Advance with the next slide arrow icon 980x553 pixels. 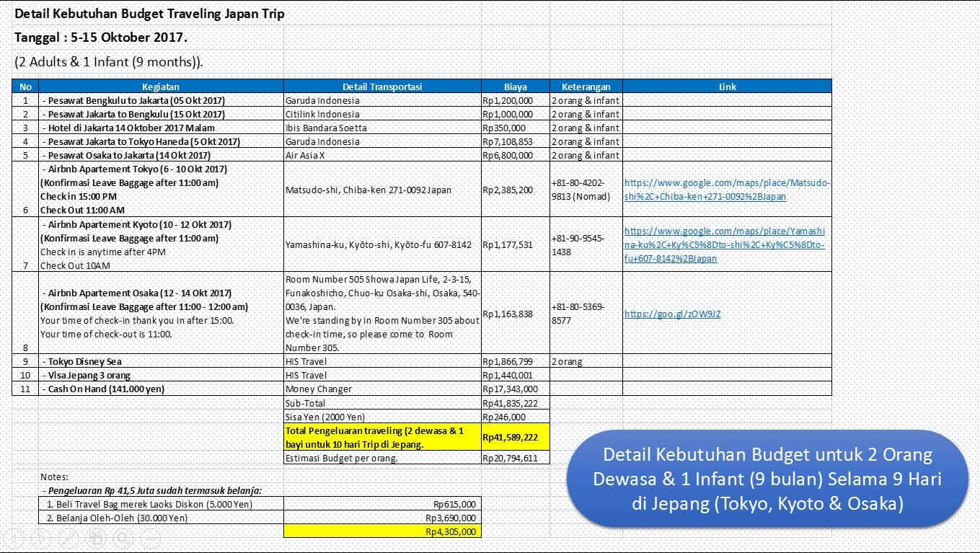tap(40, 538)
